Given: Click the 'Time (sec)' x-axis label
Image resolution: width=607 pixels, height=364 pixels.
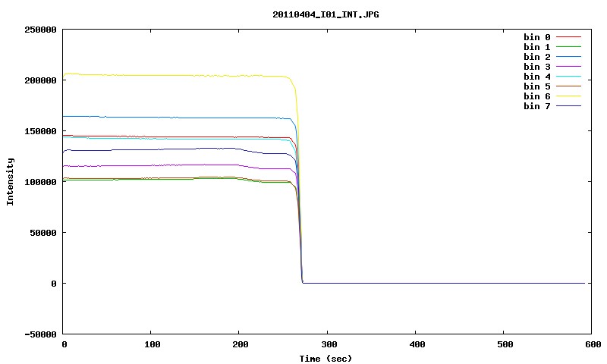Looking at the screenshot, I should [x=326, y=359].
